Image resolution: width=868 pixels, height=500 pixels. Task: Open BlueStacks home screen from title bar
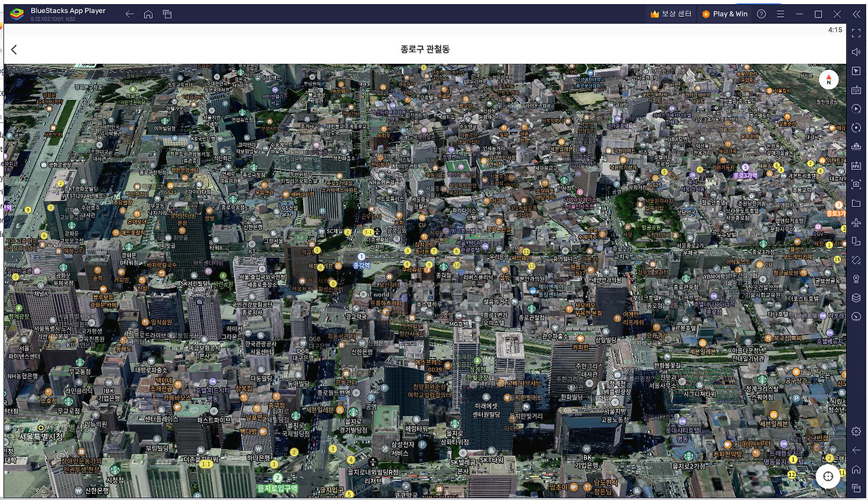(149, 14)
